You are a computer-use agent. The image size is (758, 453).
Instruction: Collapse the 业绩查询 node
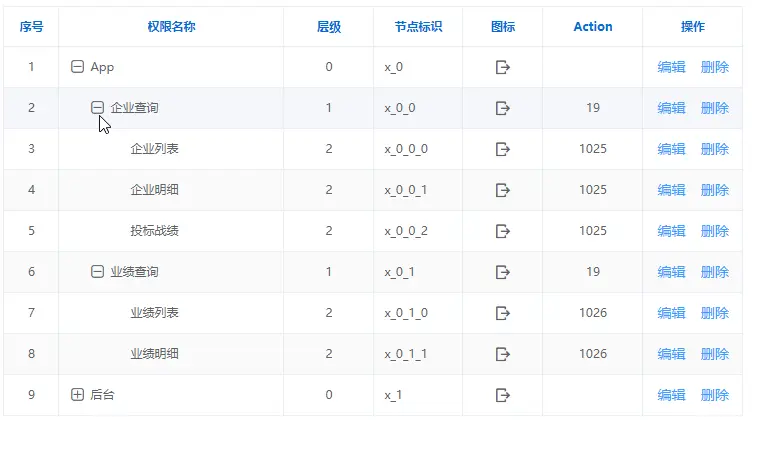pos(97,272)
